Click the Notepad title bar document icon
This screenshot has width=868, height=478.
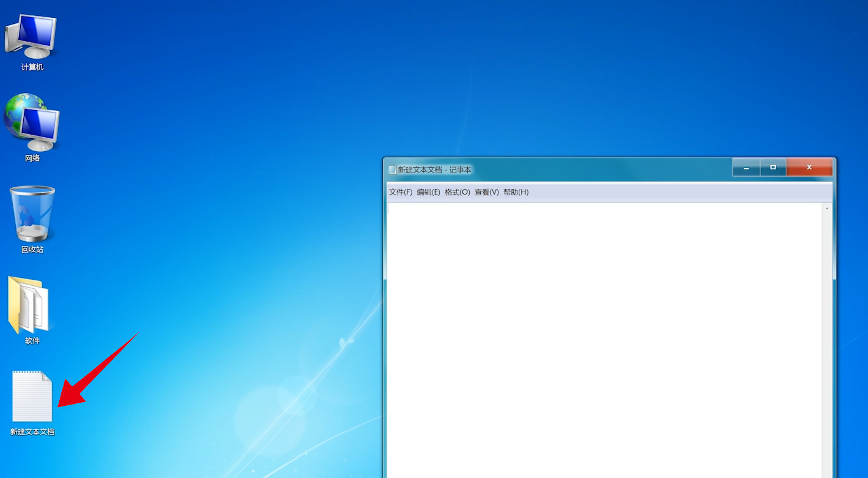click(x=393, y=170)
